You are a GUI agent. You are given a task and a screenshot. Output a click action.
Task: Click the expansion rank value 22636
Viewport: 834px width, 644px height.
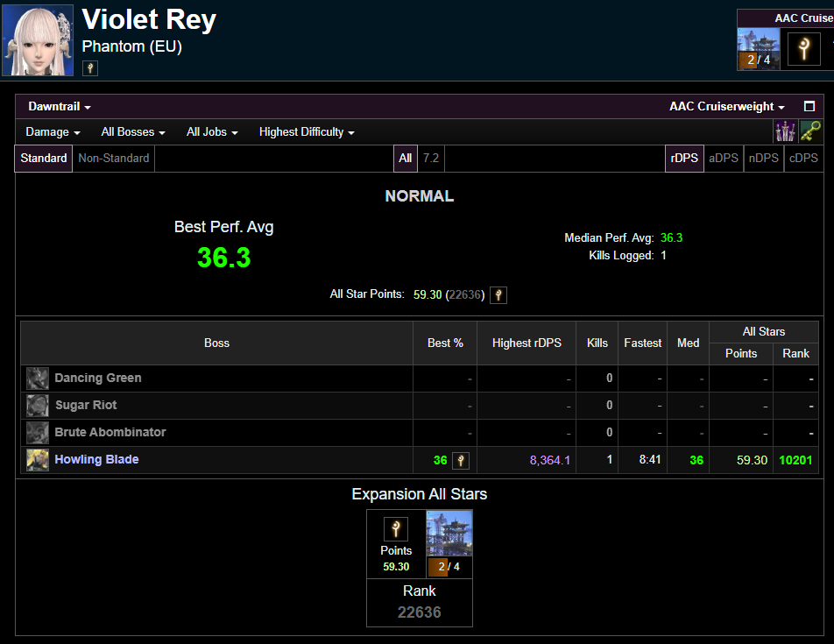click(x=419, y=612)
